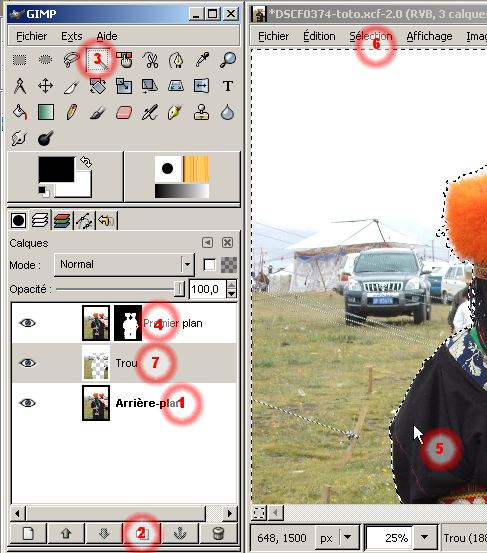Screen dimensions: 487x553
Task: Choose the Move tool
Action: click(45, 86)
